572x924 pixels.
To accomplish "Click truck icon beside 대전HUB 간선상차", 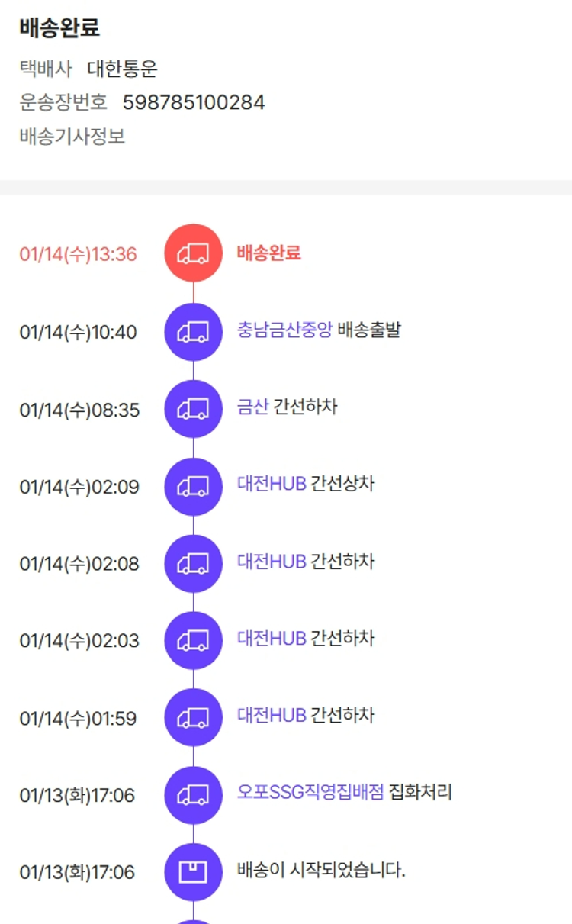I will tap(193, 486).
